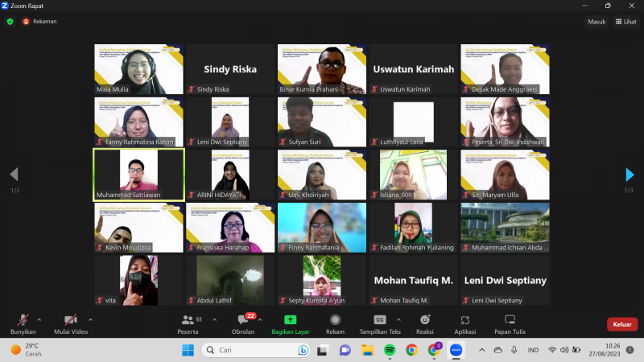Leave meeting with red Keluar button
Image resolution: width=644 pixels, height=362 pixels.
[x=621, y=324]
